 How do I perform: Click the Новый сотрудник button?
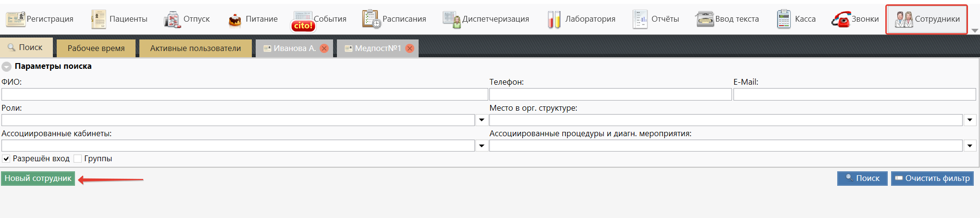coord(38,179)
